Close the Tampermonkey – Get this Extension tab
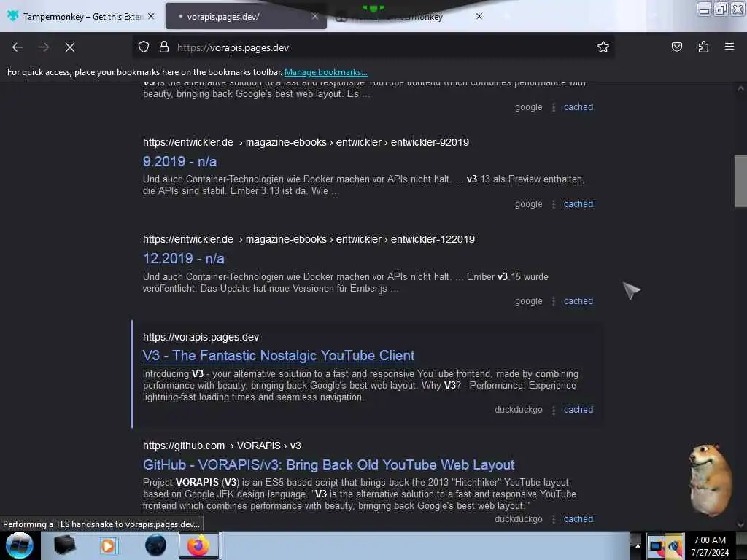This screenshot has height=560, width=747. coord(151,16)
